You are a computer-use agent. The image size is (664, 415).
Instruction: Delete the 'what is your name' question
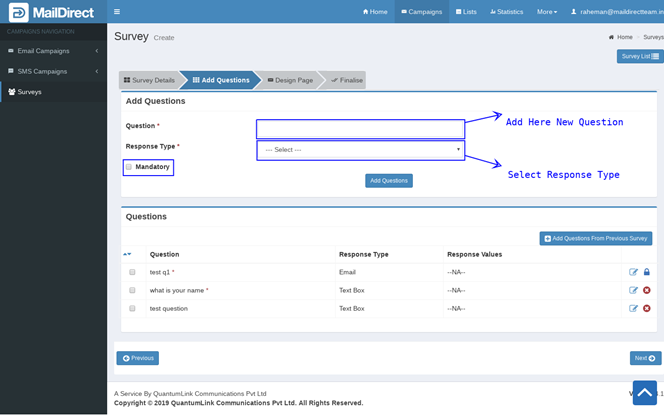pyautogui.click(x=646, y=290)
